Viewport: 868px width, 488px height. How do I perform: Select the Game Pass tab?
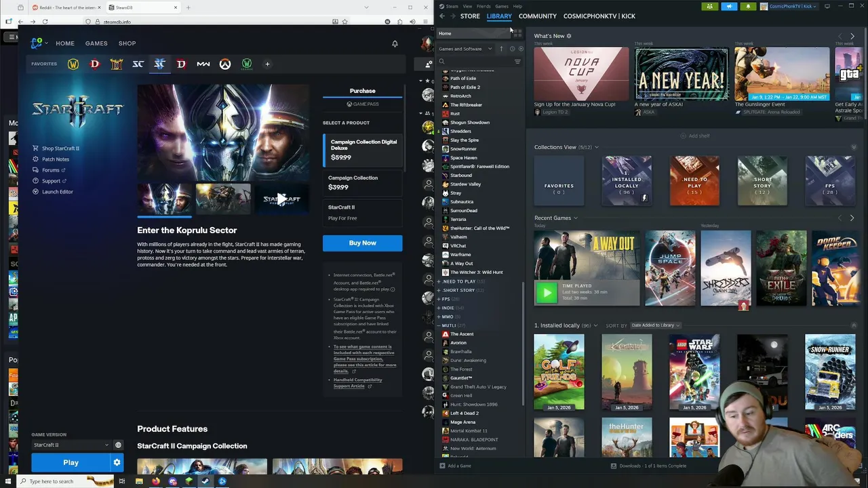tap(363, 104)
